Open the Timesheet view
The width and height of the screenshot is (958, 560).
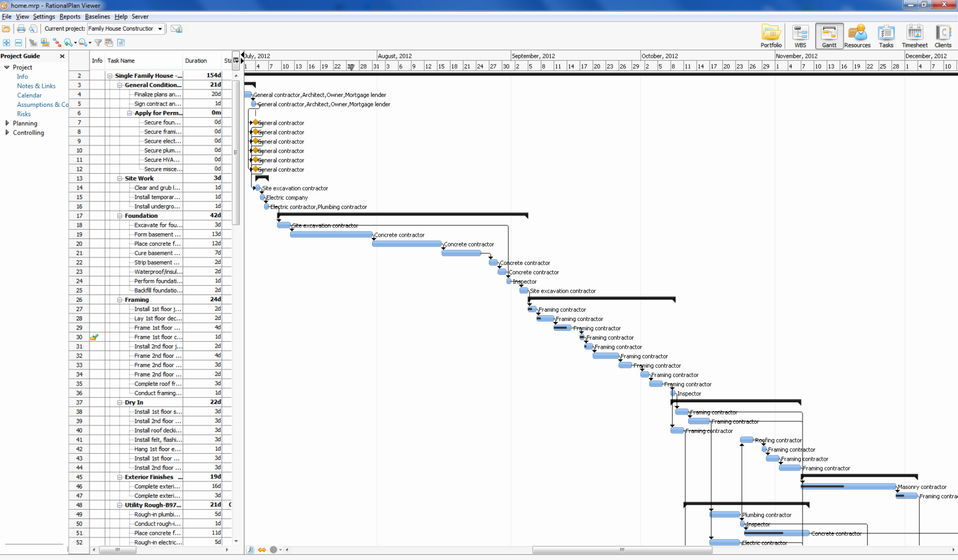[x=915, y=35]
